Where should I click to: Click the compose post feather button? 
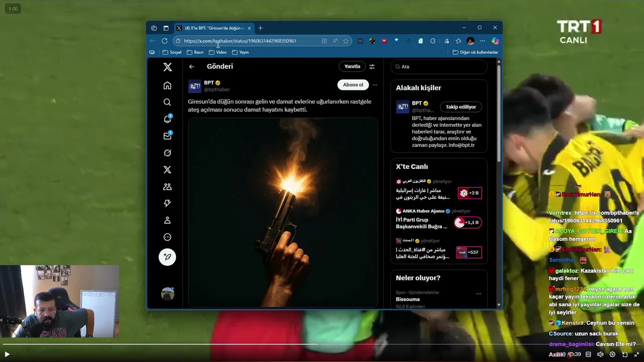click(168, 257)
